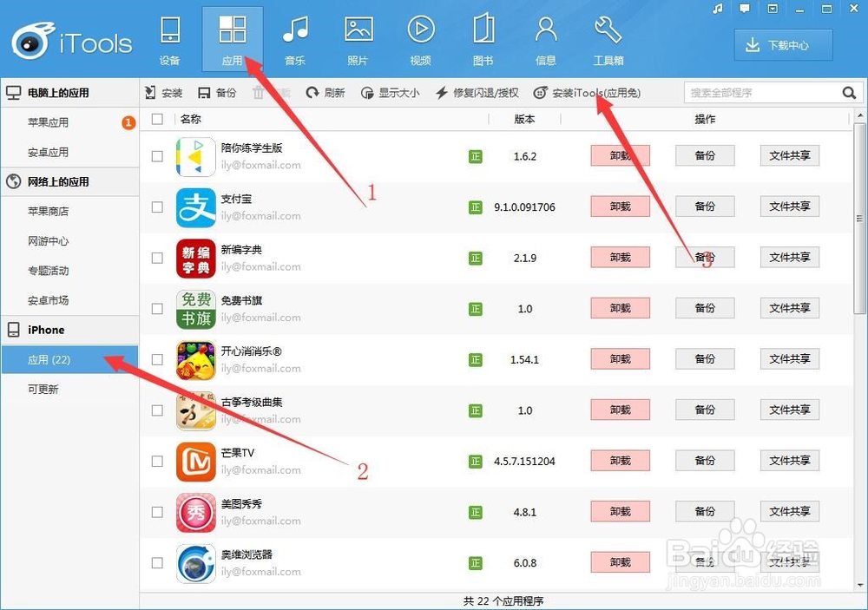868x610 pixels.
Task: Uninstall 美图秀秀 with 卸载 button
Action: [621, 511]
